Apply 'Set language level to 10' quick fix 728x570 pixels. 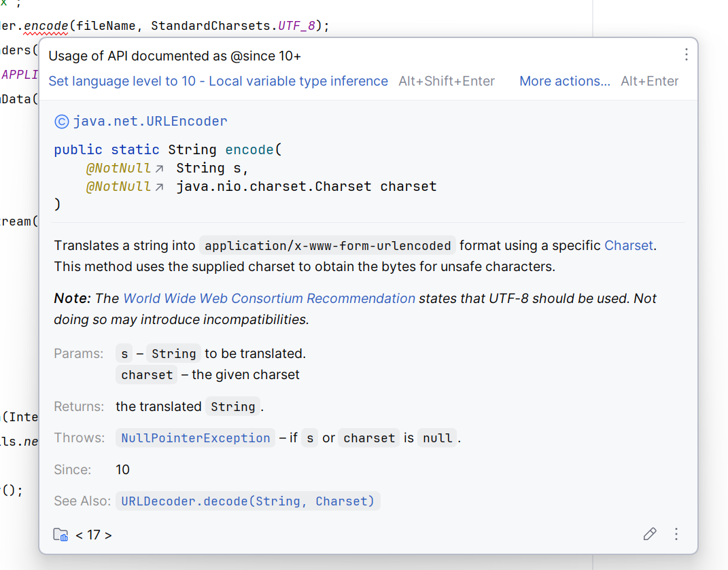click(218, 82)
